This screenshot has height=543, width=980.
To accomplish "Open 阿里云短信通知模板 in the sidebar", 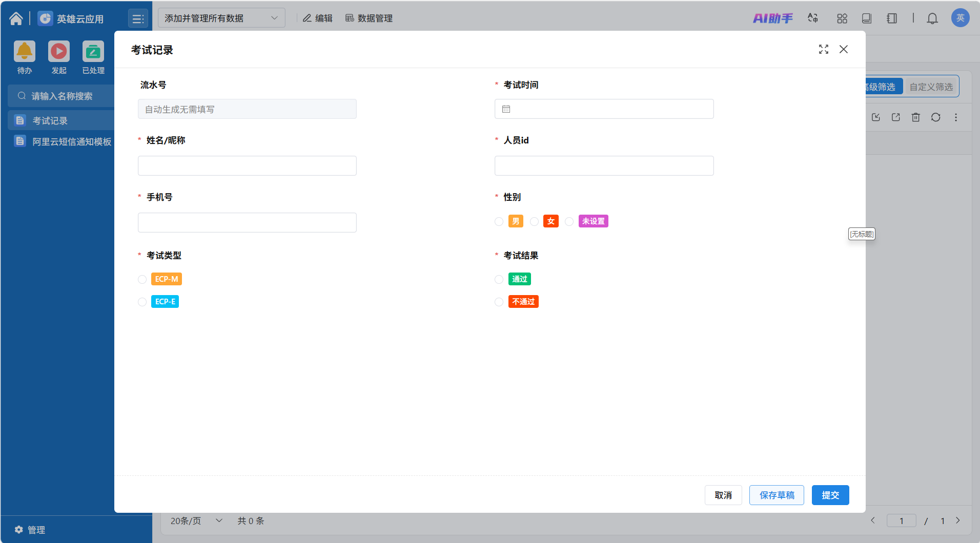I will pos(71,142).
